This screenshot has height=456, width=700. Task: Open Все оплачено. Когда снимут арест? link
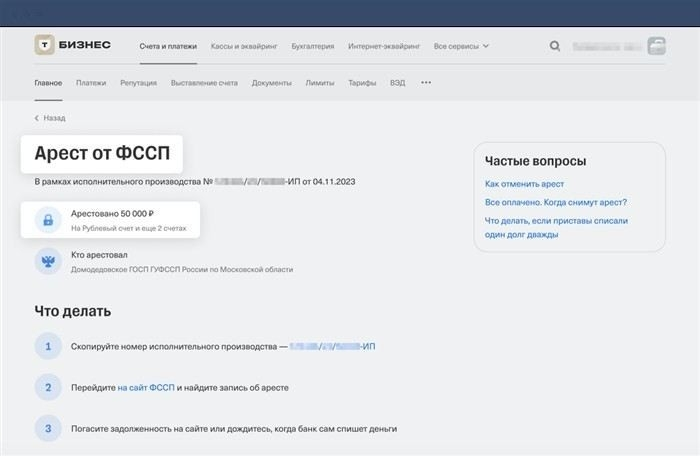click(556, 202)
